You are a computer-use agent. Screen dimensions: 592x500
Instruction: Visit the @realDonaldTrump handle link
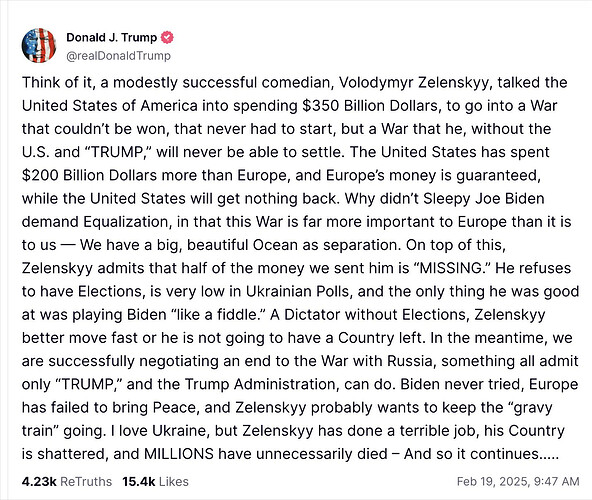(x=119, y=56)
